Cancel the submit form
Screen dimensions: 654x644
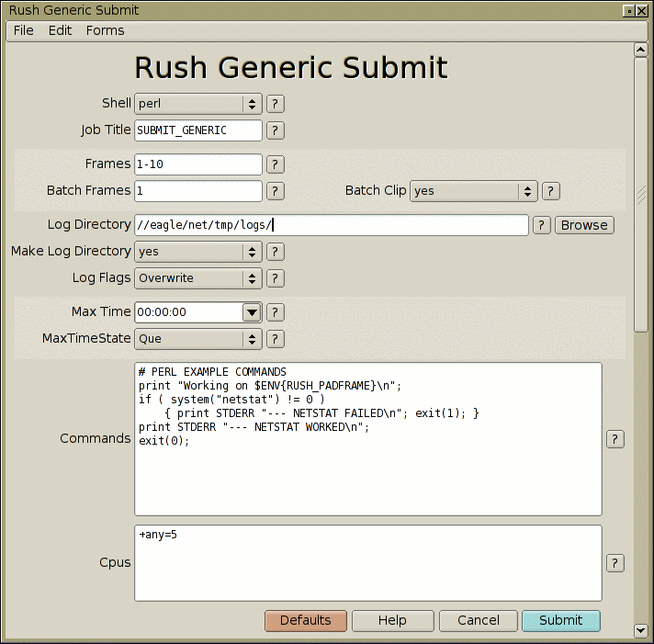coord(479,621)
